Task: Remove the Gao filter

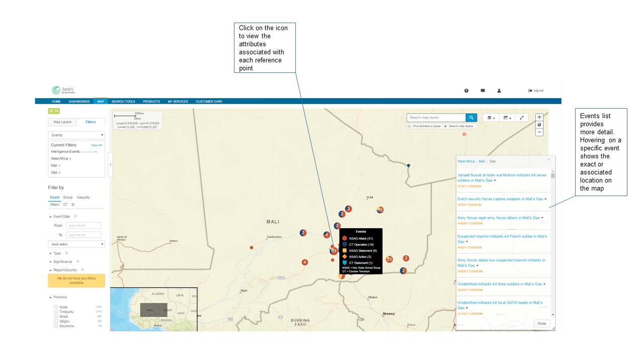Action: coord(59,172)
